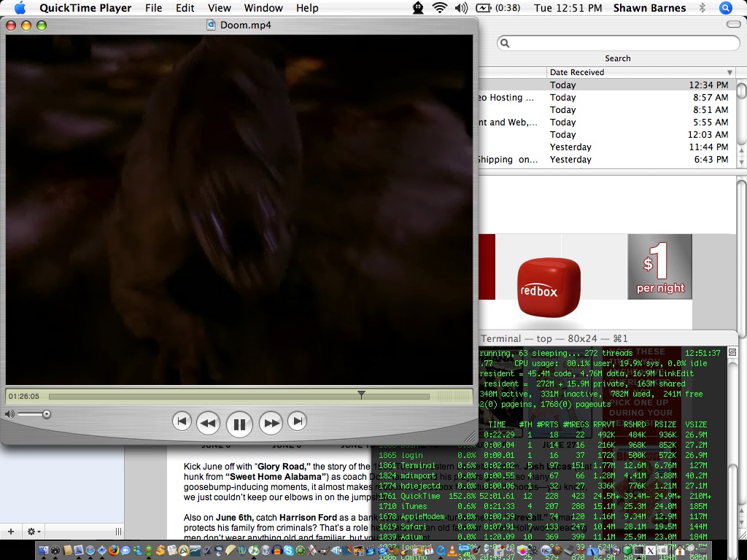Open X11 icon in the Dock
Viewport: 747px width, 560px height.
click(650, 551)
